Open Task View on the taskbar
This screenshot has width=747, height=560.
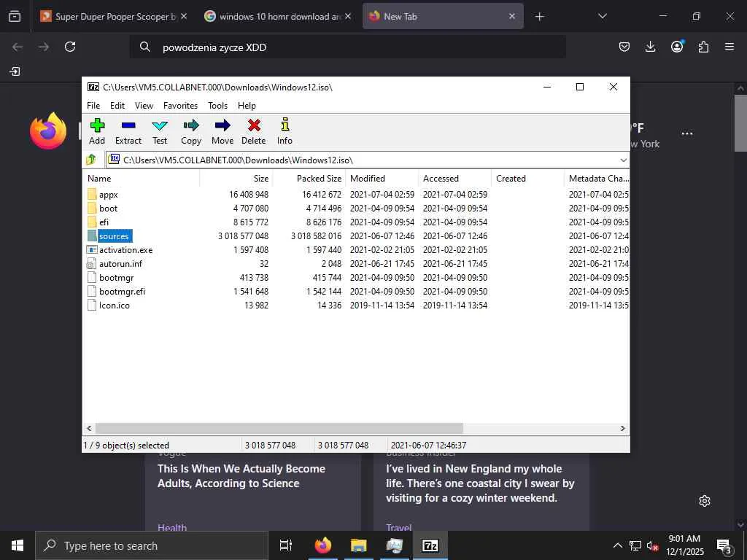(x=286, y=545)
